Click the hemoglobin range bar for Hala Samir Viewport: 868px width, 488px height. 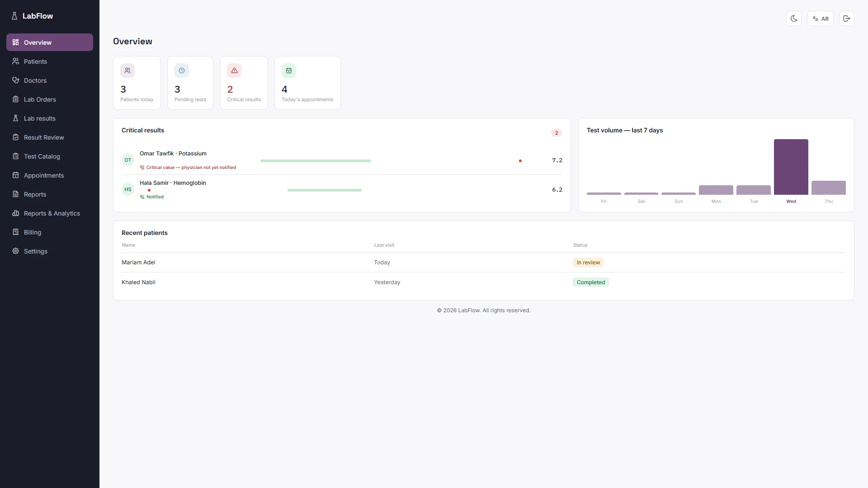pos(325,190)
